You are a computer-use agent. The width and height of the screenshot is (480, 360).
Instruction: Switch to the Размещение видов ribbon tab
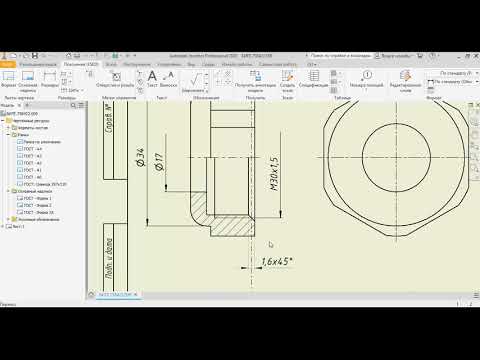38,64
